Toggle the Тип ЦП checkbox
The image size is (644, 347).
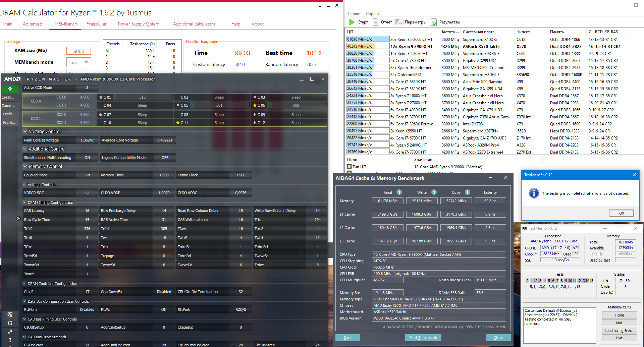(x=349, y=167)
